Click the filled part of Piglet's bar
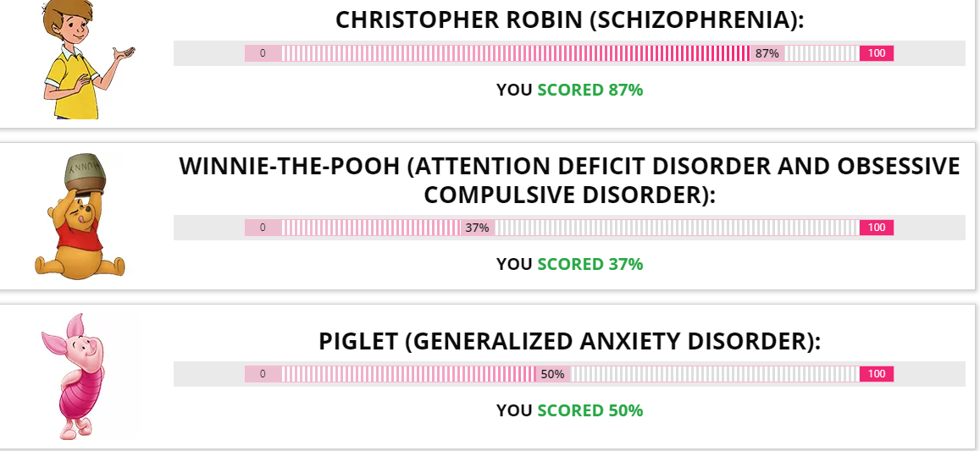 click(x=409, y=373)
